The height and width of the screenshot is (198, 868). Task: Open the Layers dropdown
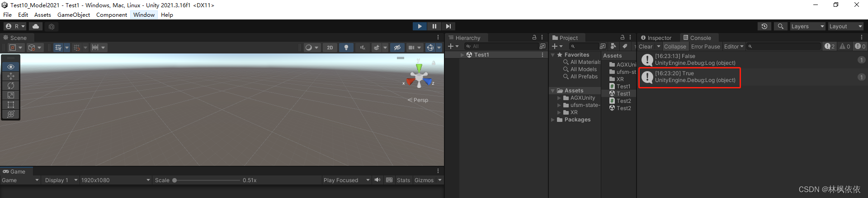click(807, 26)
